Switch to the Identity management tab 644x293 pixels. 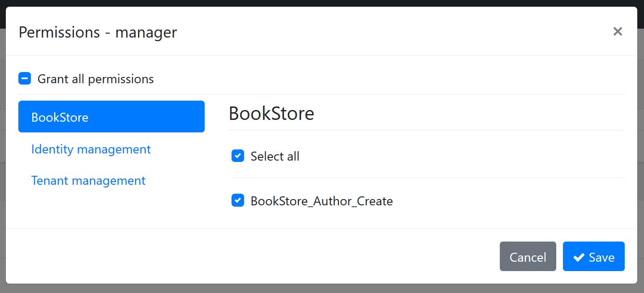(x=91, y=149)
